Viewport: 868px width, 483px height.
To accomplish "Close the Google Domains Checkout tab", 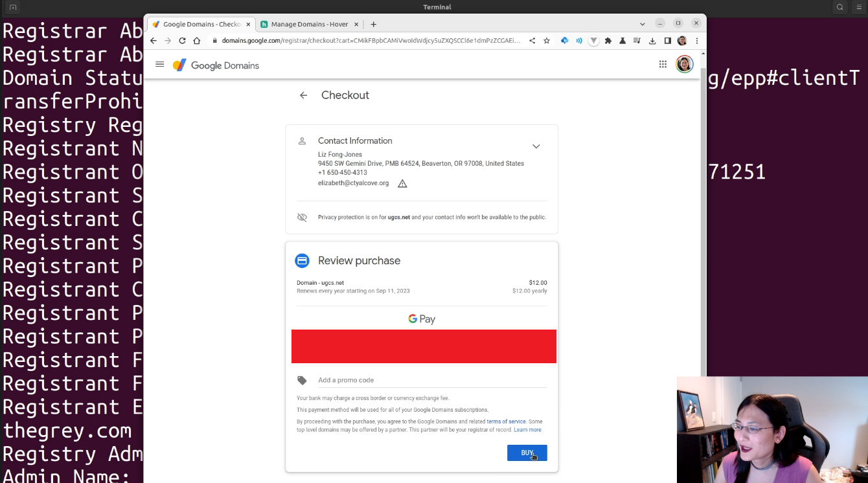I will point(248,24).
